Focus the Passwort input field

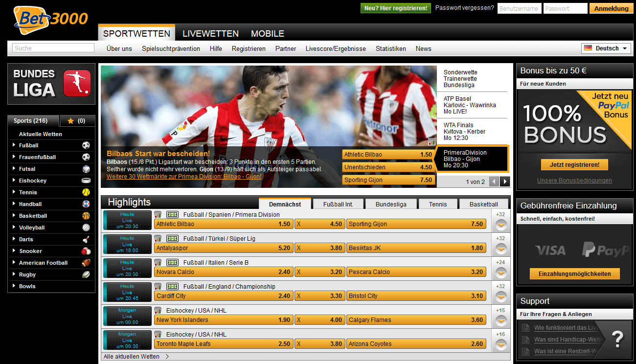(x=566, y=8)
